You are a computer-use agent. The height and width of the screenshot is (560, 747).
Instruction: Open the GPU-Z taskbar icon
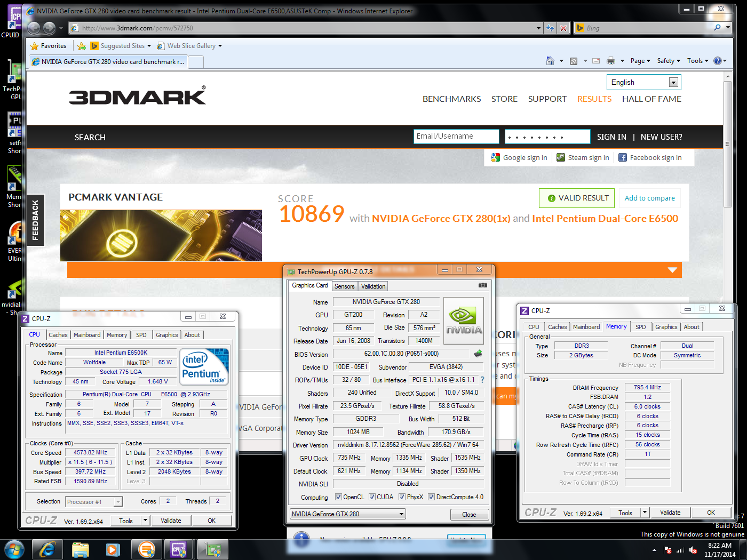pyautogui.click(x=213, y=549)
